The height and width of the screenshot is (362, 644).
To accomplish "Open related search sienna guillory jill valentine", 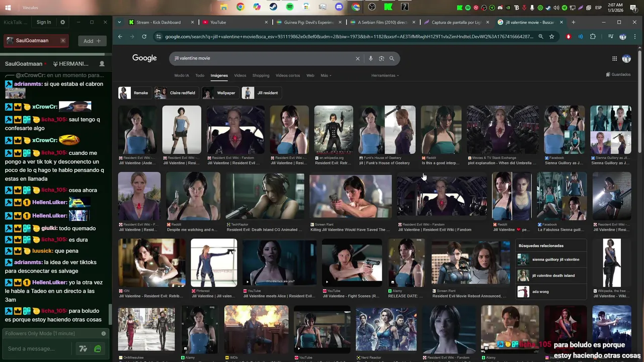I will pyautogui.click(x=551, y=259).
